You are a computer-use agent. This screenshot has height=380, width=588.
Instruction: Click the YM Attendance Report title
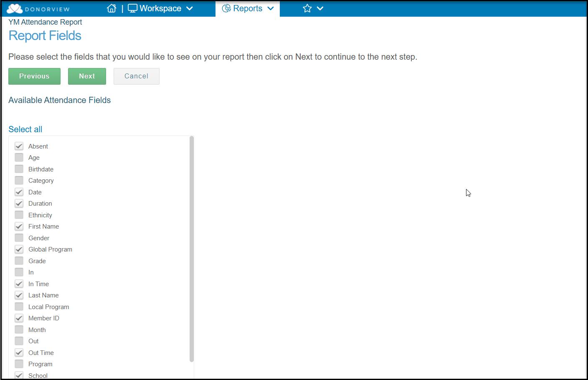coord(45,22)
